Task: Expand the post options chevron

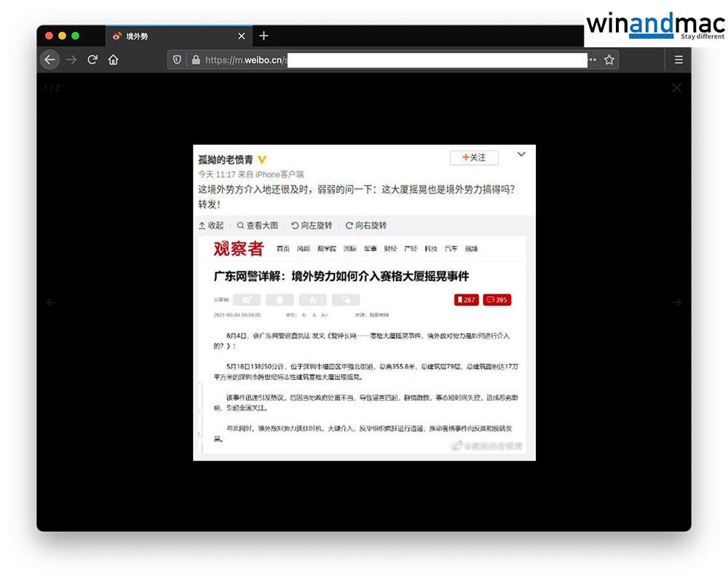Action: coord(521,154)
